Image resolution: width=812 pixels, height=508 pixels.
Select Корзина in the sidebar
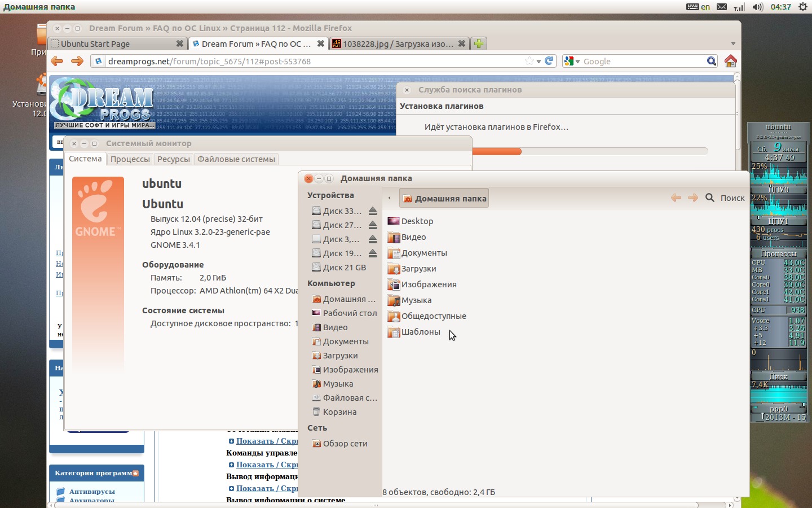point(334,412)
